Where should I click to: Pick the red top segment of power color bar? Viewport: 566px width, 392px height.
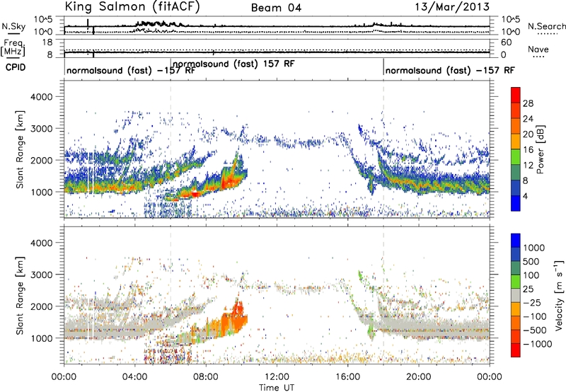[x=516, y=96]
